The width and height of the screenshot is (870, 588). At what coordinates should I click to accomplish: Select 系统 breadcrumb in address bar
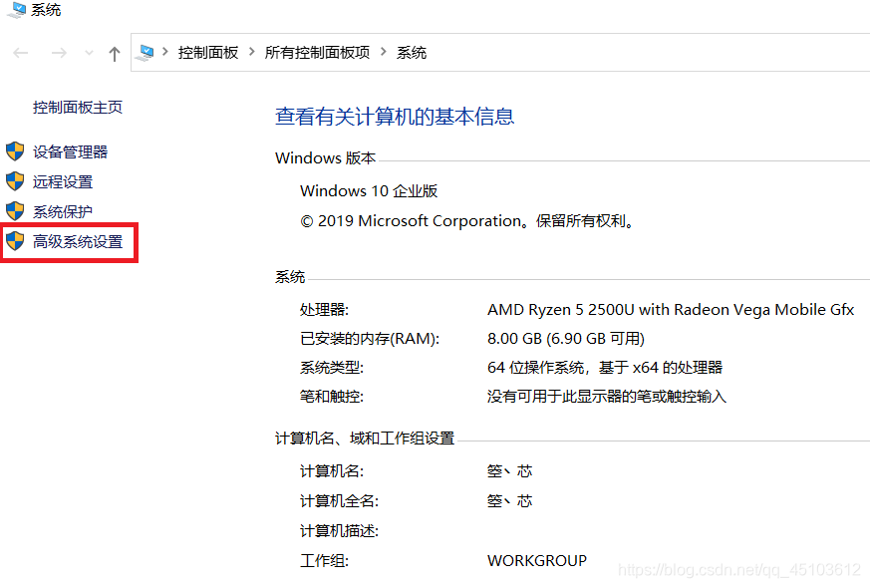(412, 53)
